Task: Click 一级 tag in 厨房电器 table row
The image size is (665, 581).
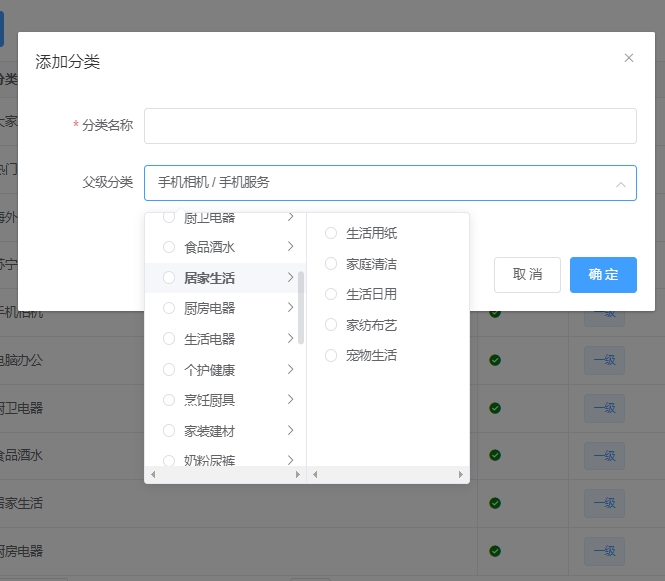Action: tap(604, 551)
